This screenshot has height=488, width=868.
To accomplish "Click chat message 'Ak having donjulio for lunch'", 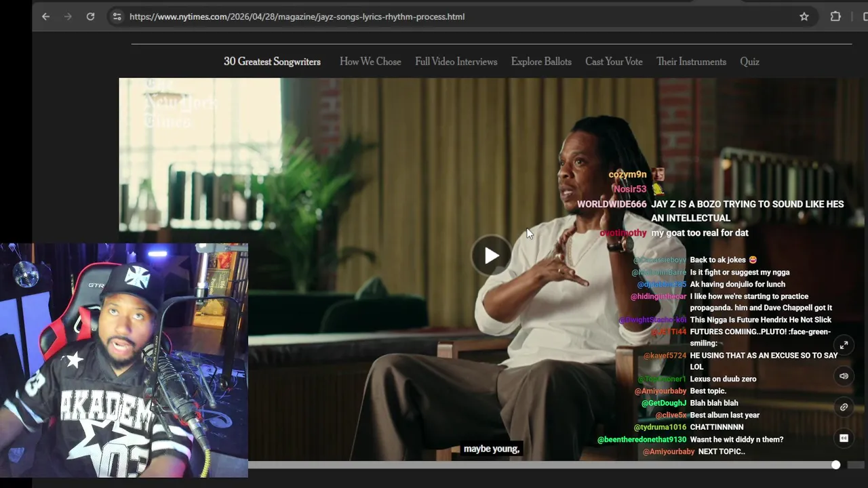I will (x=737, y=285).
